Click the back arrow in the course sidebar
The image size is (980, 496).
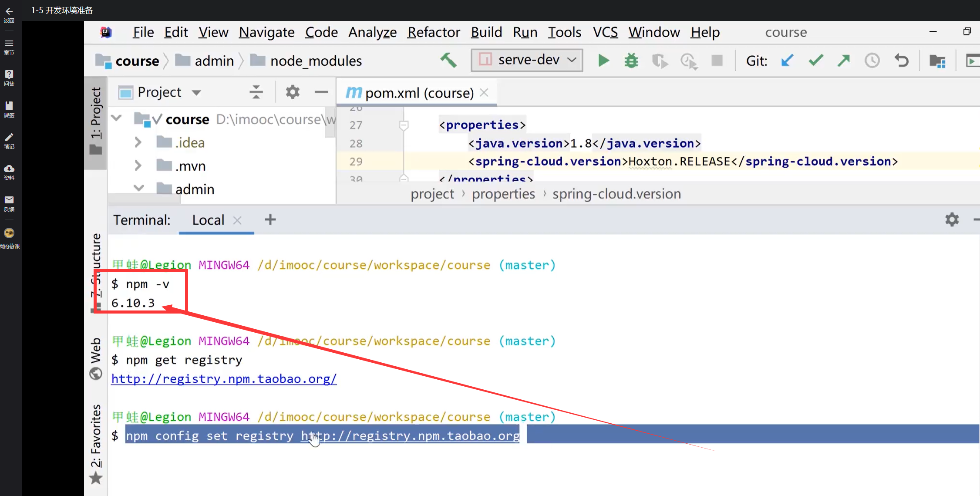[x=9, y=12]
